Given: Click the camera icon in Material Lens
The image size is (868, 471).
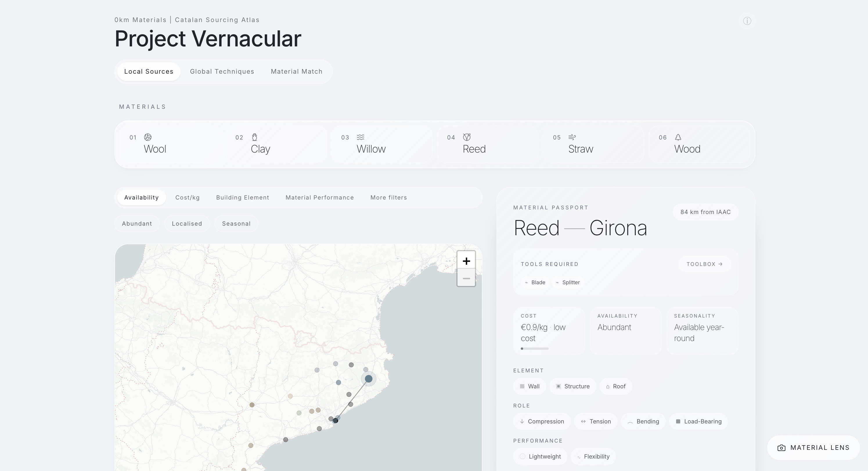Looking at the screenshot, I should tap(781, 448).
